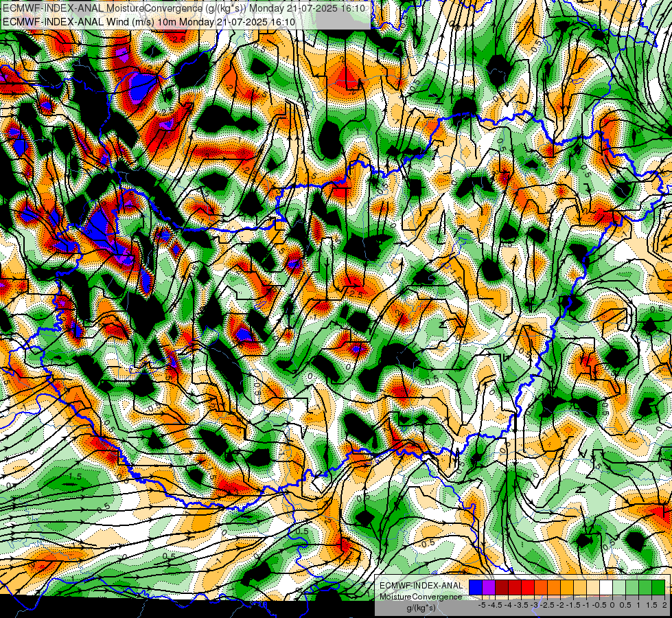Click the -4.5 tick label on the legend
The height and width of the screenshot is (618, 672).
coord(496,605)
